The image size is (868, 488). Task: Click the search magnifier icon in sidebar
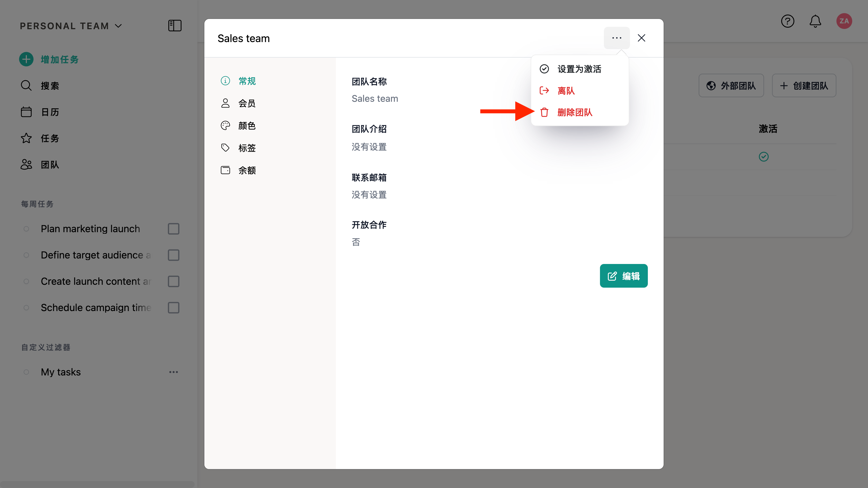[x=26, y=85]
